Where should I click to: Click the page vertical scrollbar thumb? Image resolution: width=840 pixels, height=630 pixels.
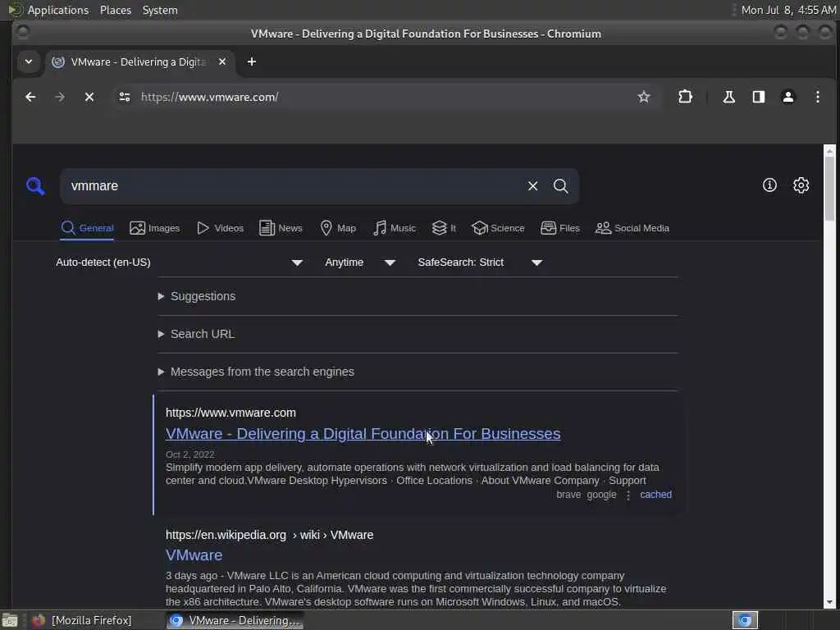pyautogui.click(x=829, y=189)
